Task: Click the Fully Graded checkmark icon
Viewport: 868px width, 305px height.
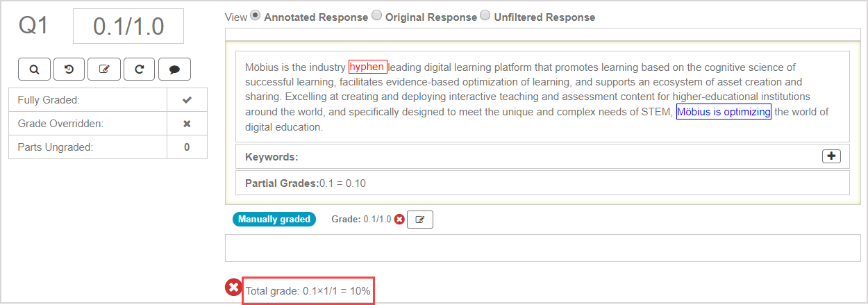Action: click(187, 100)
